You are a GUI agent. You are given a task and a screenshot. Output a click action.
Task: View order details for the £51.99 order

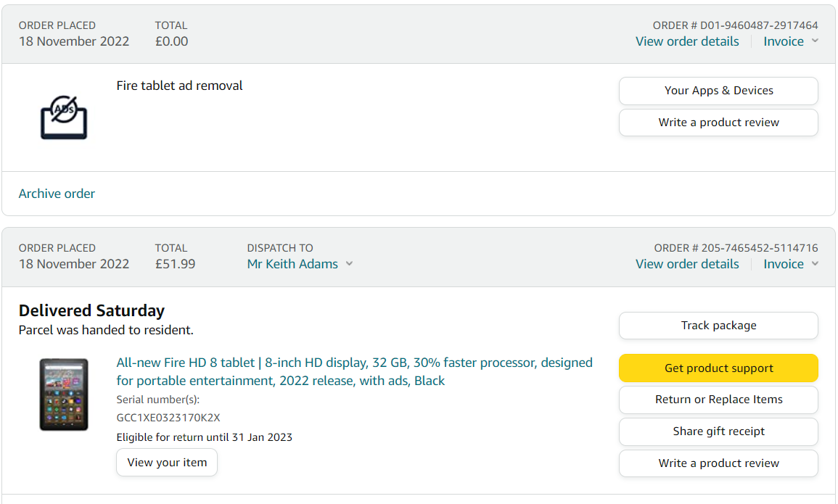click(687, 264)
